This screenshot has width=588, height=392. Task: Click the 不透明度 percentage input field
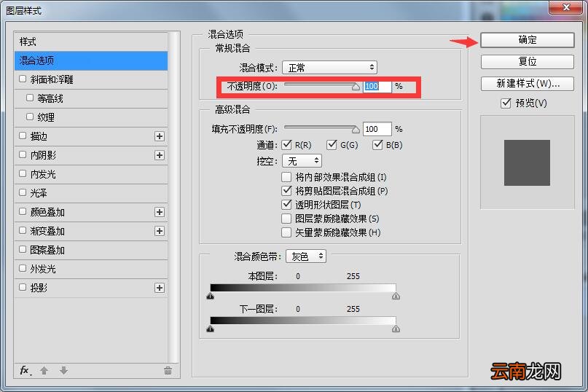[x=377, y=86]
